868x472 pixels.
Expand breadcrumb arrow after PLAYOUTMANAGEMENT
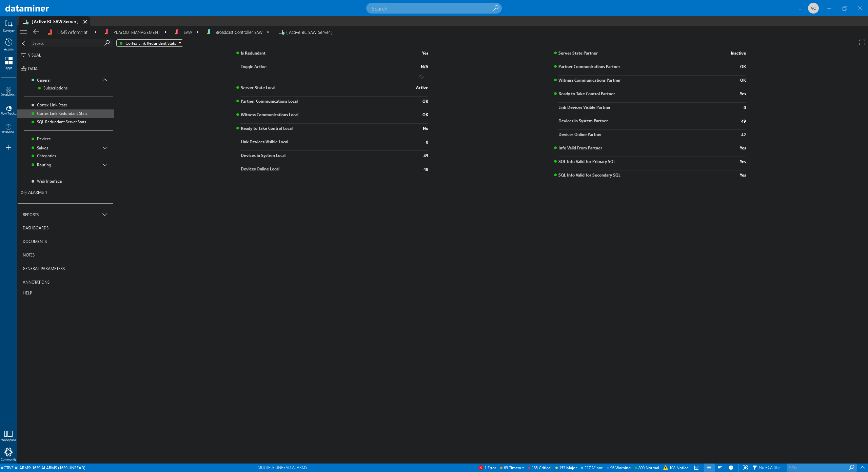166,32
